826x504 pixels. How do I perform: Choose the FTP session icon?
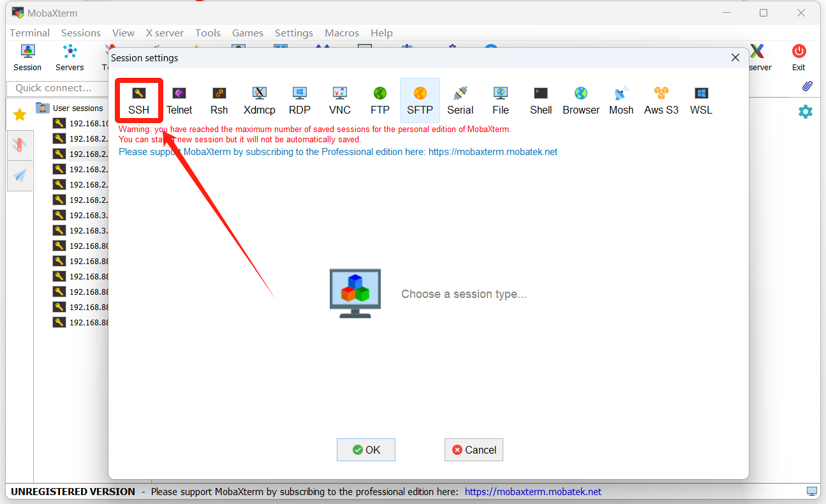point(380,100)
